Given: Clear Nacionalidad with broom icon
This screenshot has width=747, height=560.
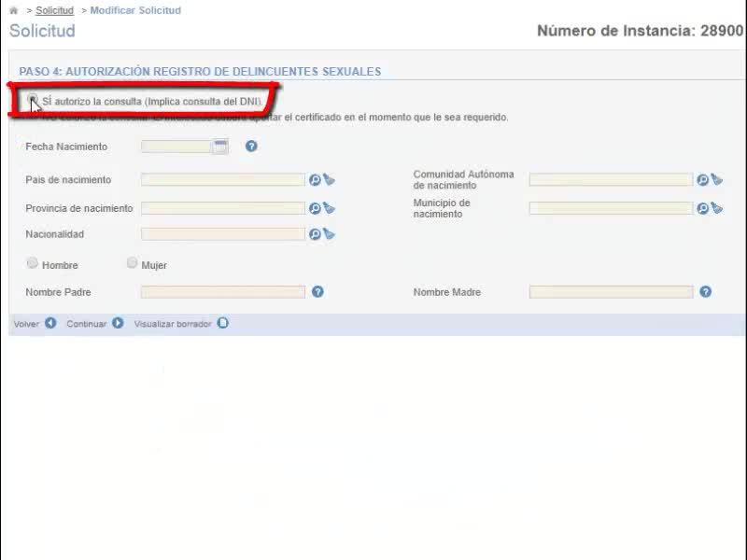Looking at the screenshot, I should [x=330, y=234].
